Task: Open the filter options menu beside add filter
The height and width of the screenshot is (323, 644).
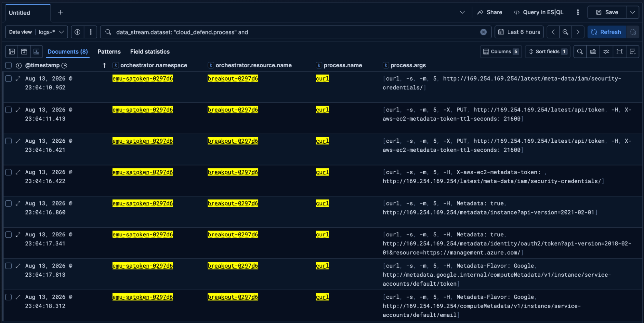Action: (x=91, y=32)
